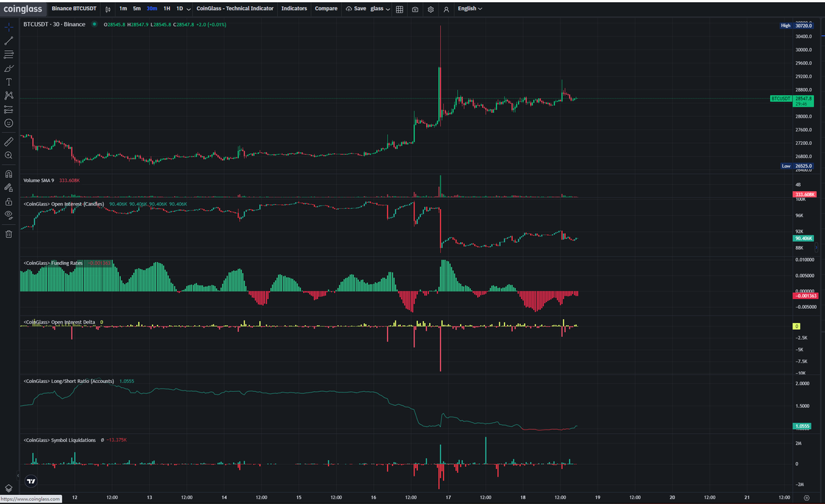Screen dimensions: 825x504
Task: Select the Symbol Liquidations indicator legend
Action: 59,440
